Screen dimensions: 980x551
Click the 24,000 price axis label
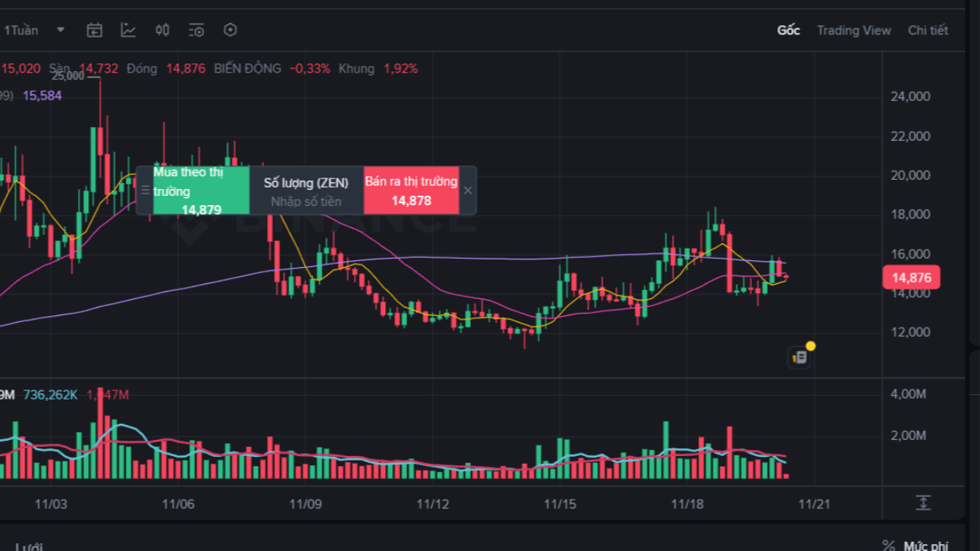(910, 96)
